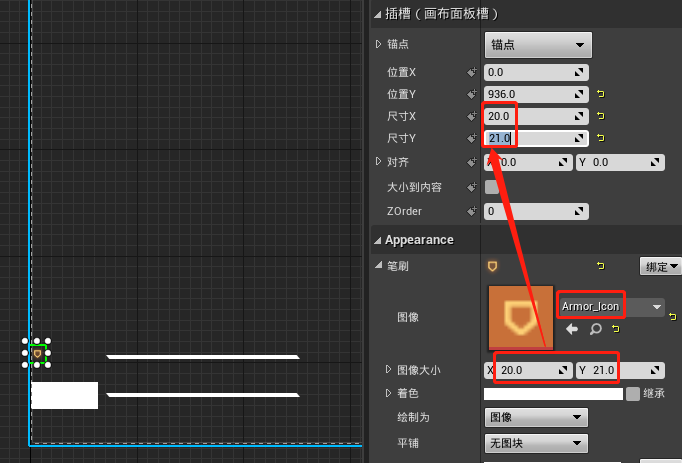Image resolution: width=682 pixels, height=463 pixels.
Task: Use selected asset arrow under Armor_Icon
Action: (572, 329)
